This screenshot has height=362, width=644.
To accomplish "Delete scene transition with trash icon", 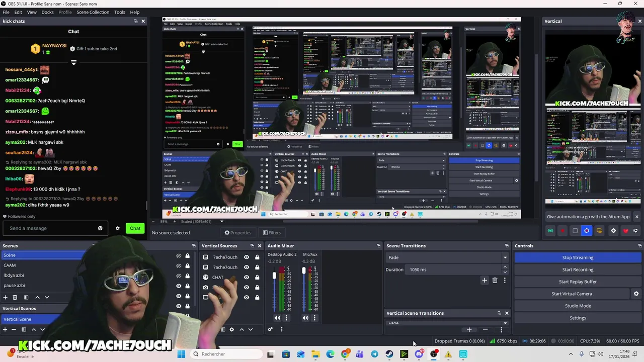I will [495, 280].
